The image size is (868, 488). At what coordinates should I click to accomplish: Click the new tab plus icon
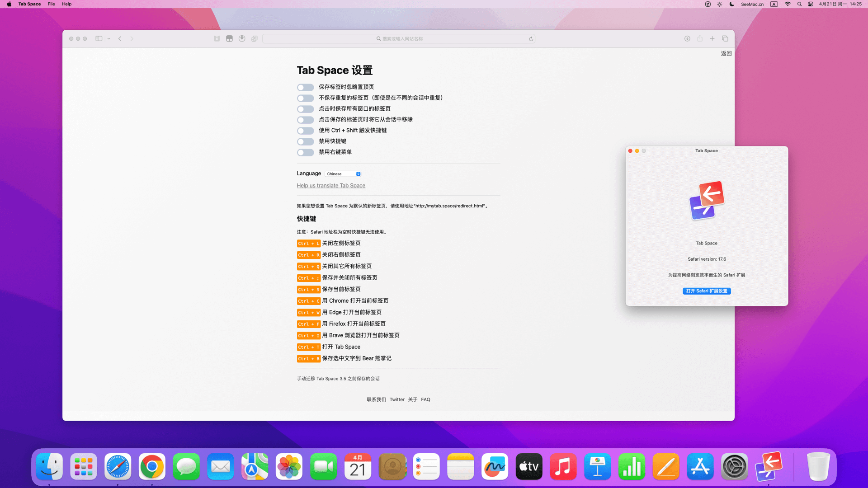click(x=712, y=39)
